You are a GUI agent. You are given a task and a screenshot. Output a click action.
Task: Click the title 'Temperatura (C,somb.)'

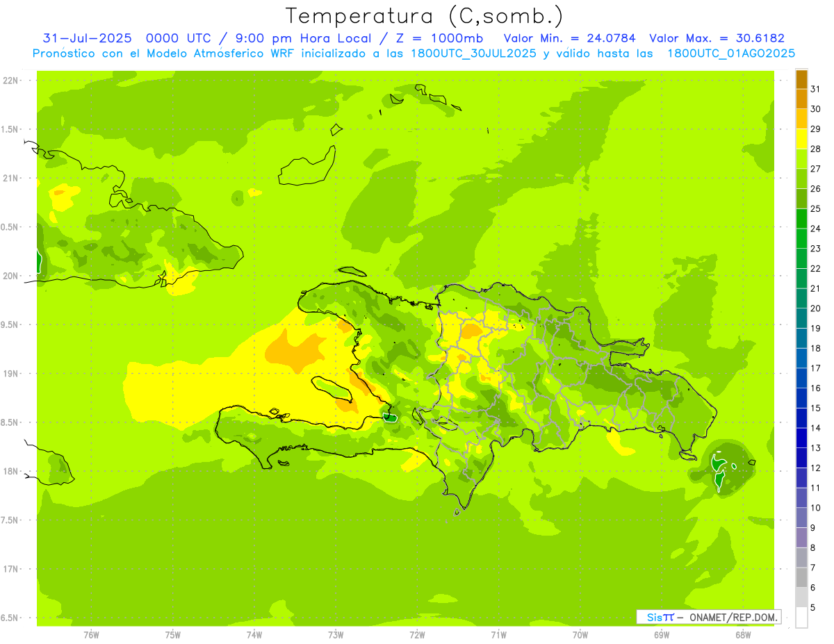tap(424, 16)
